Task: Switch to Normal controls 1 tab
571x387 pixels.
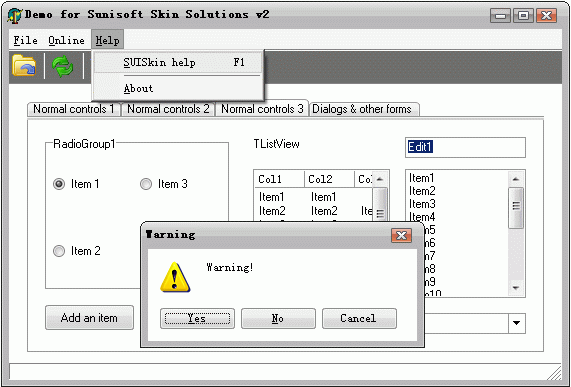Action: (74, 109)
